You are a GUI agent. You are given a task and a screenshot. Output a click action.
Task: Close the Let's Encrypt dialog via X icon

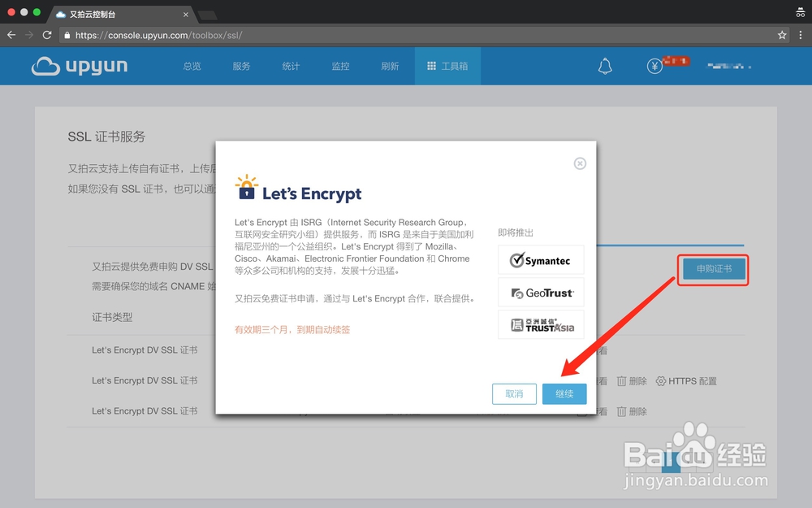580,163
